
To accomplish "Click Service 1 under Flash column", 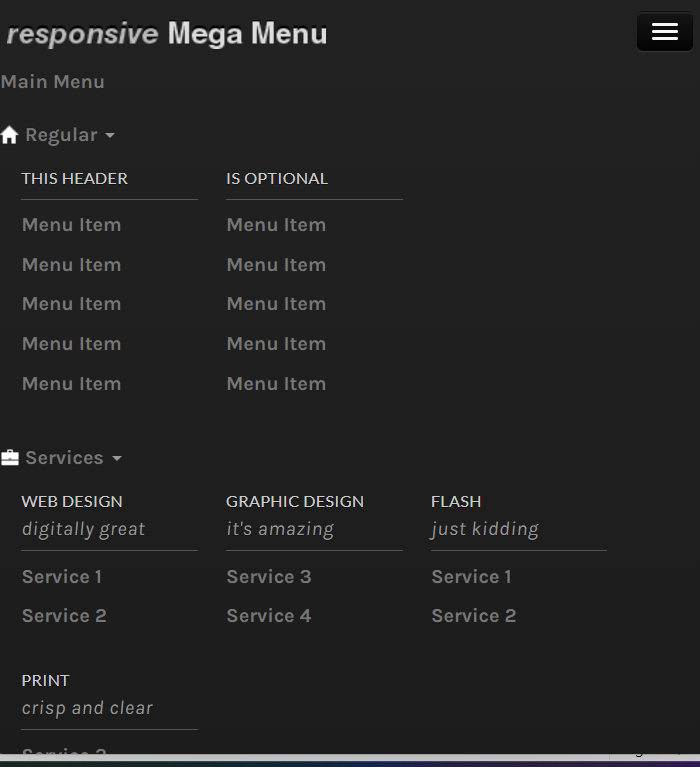I will coord(471,577).
